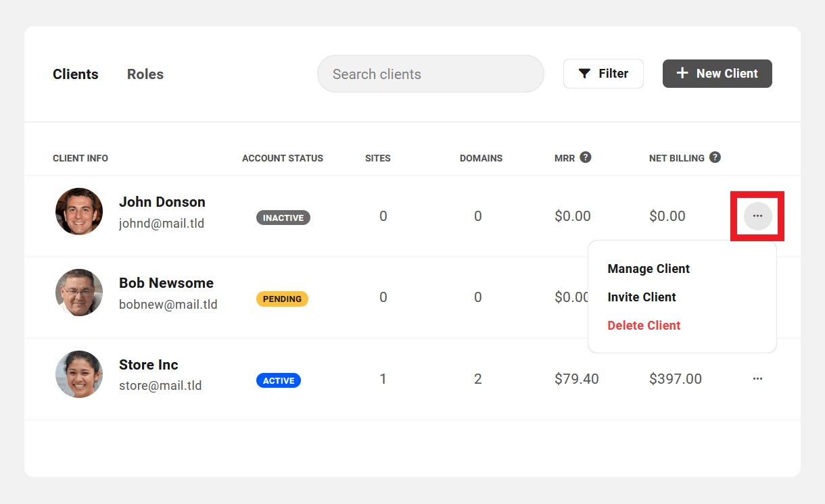
Task: Select Manage Client from the menu
Action: pyautogui.click(x=649, y=268)
